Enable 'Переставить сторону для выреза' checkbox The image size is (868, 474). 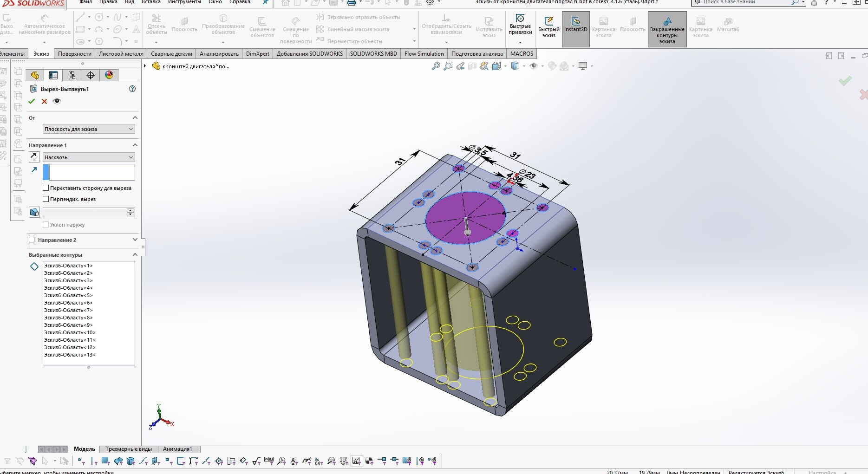[x=46, y=188]
